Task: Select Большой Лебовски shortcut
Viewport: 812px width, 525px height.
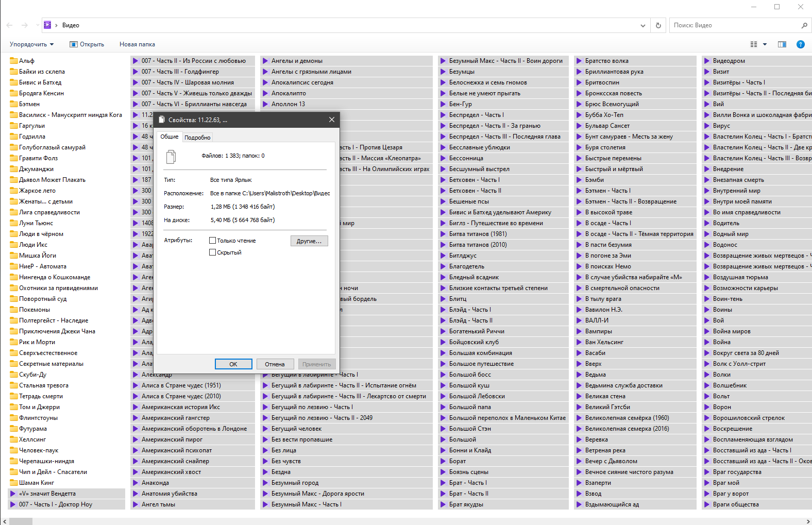Action: (503, 396)
